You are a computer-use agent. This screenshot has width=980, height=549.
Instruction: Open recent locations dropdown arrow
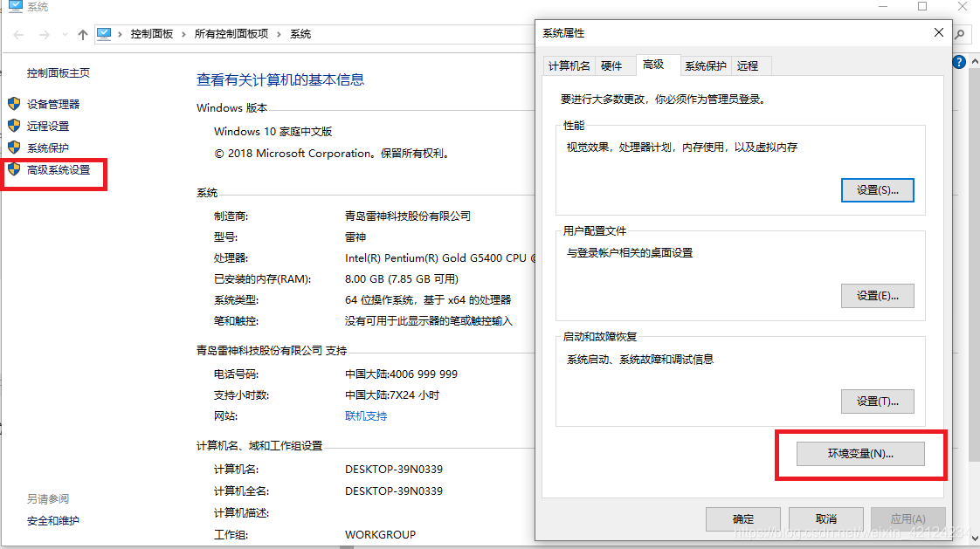pyautogui.click(x=65, y=34)
